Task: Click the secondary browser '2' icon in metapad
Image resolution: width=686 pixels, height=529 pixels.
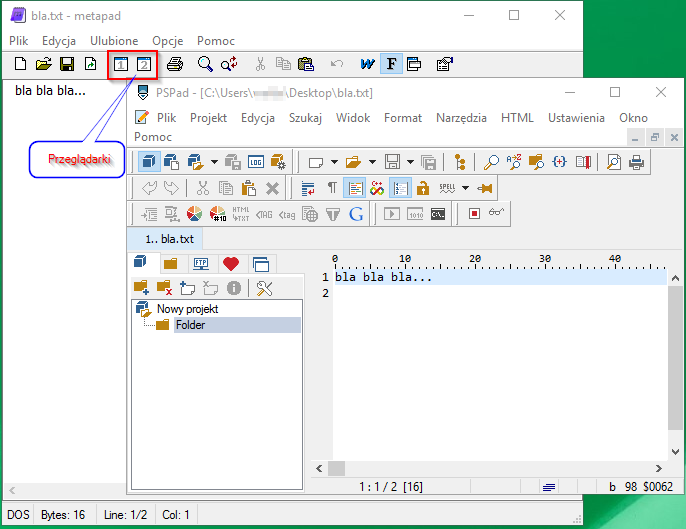Action: click(144, 64)
